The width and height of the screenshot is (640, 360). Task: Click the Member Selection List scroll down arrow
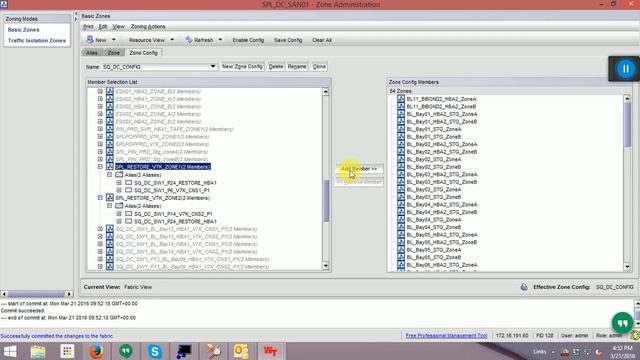pyautogui.click(x=325, y=266)
